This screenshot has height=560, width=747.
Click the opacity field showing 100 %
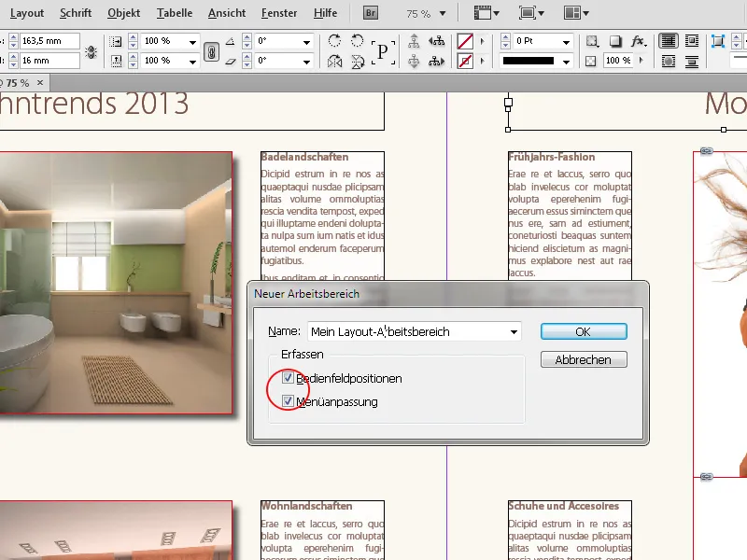click(x=618, y=61)
